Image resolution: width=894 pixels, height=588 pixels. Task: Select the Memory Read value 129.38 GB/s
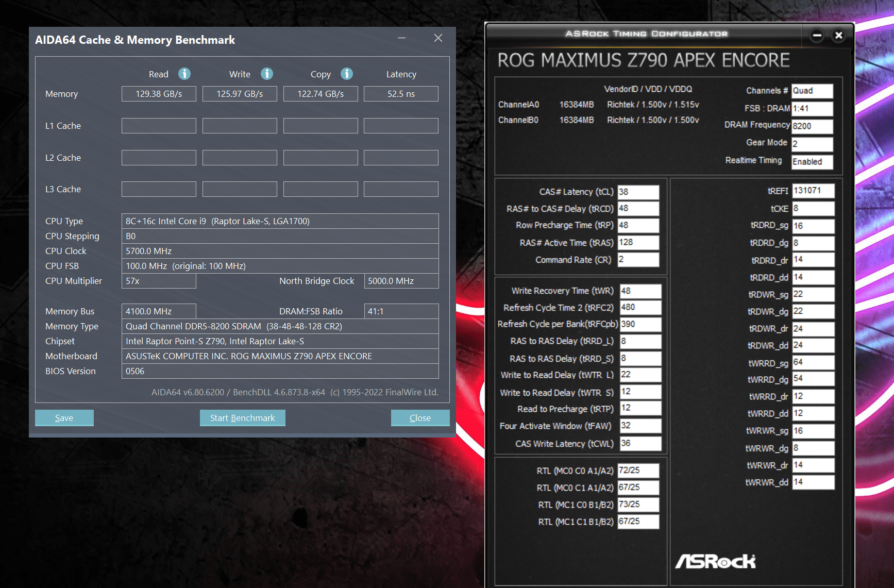(159, 94)
